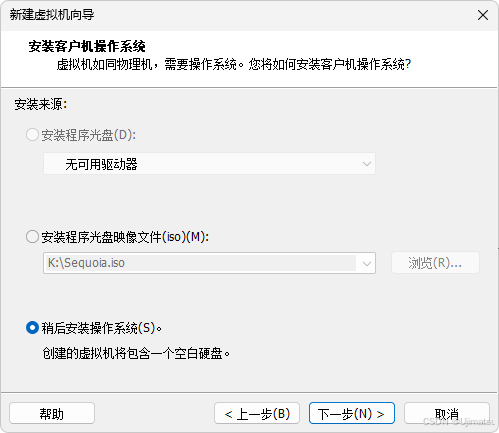Click inside the K:\Sequoia.iso path field
499x433 pixels.
(200, 263)
